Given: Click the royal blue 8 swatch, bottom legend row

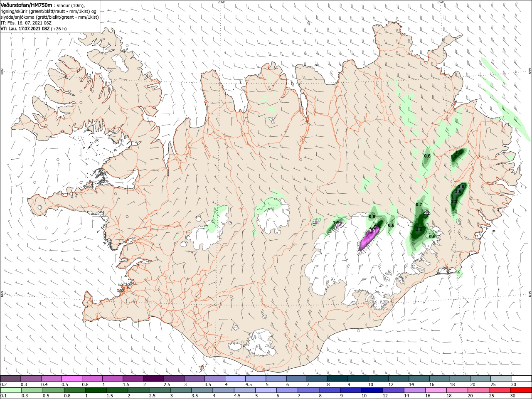Looking at the screenshot, I should [x=330, y=390].
